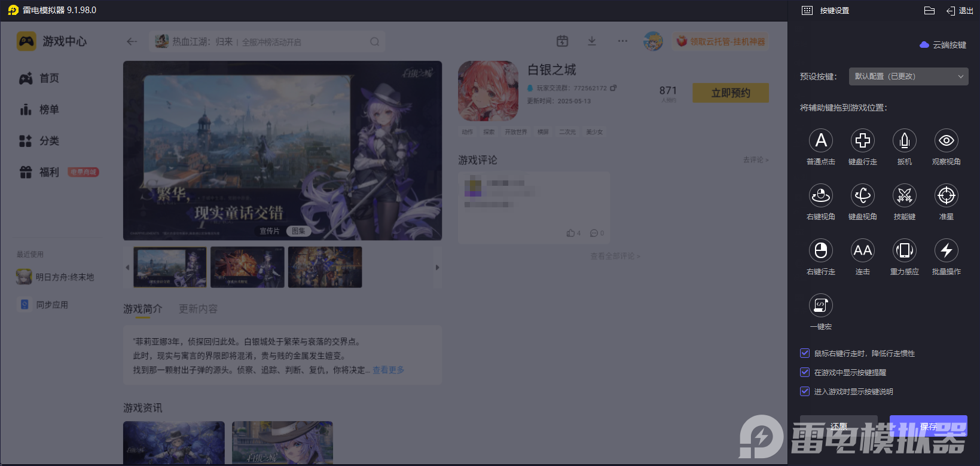Open the user avatar profile
This screenshot has height=466, width=980.
[x=653, y=41]
